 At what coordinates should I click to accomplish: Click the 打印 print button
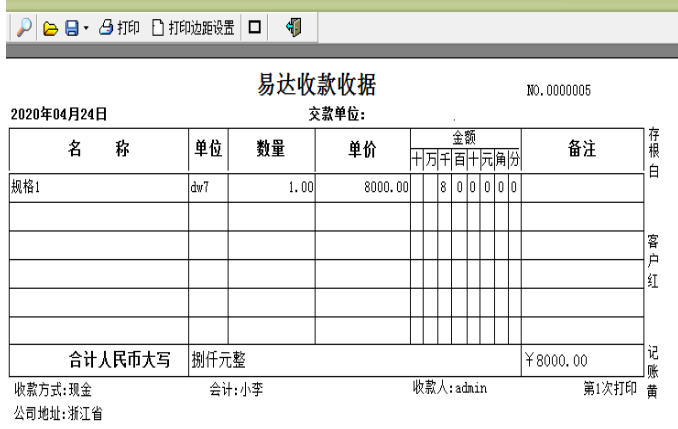pyautogui.click(x=119, y=28)
